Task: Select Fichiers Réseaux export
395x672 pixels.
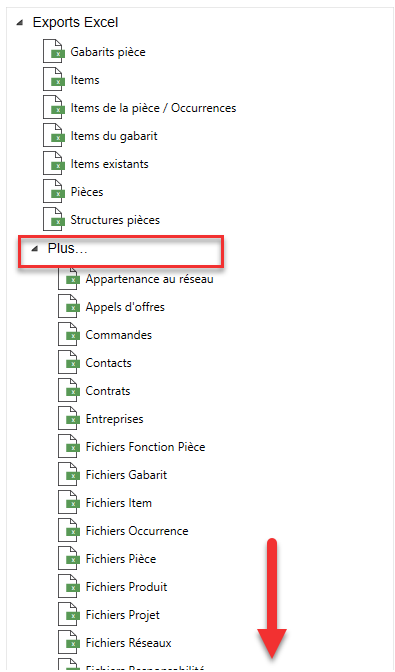Action: coord(129,643)
